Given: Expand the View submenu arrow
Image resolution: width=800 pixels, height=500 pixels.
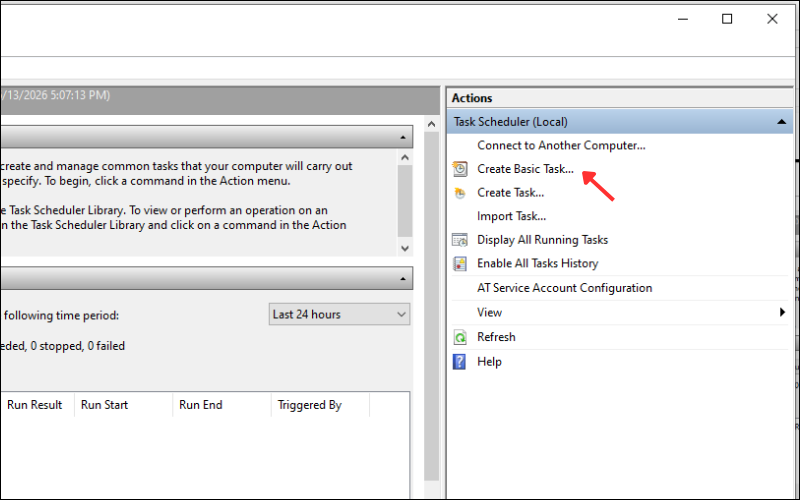Looking at the screenshot, I should 782,312.
